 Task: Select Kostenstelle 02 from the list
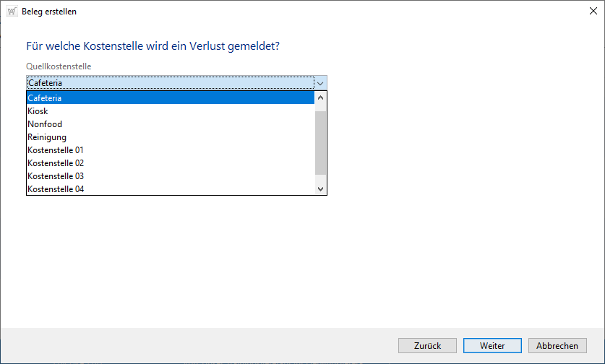(x=170, y=163)
